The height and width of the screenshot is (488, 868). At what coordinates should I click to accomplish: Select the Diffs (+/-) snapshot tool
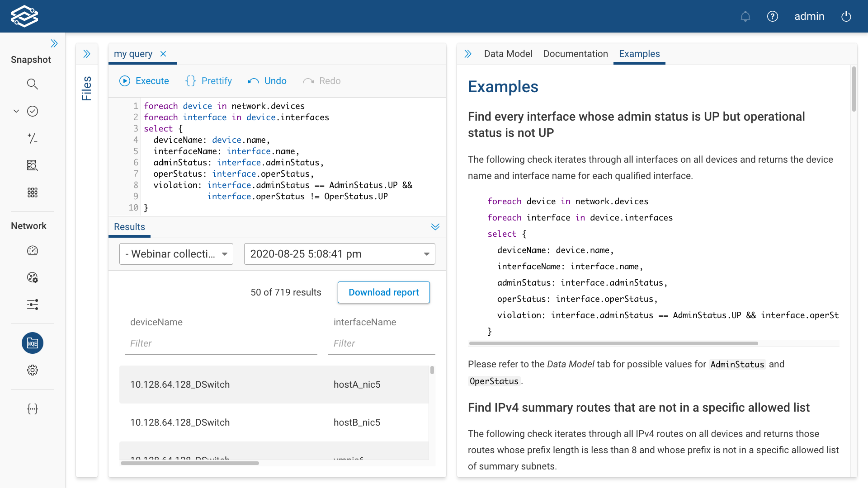(x=33, y=138)
